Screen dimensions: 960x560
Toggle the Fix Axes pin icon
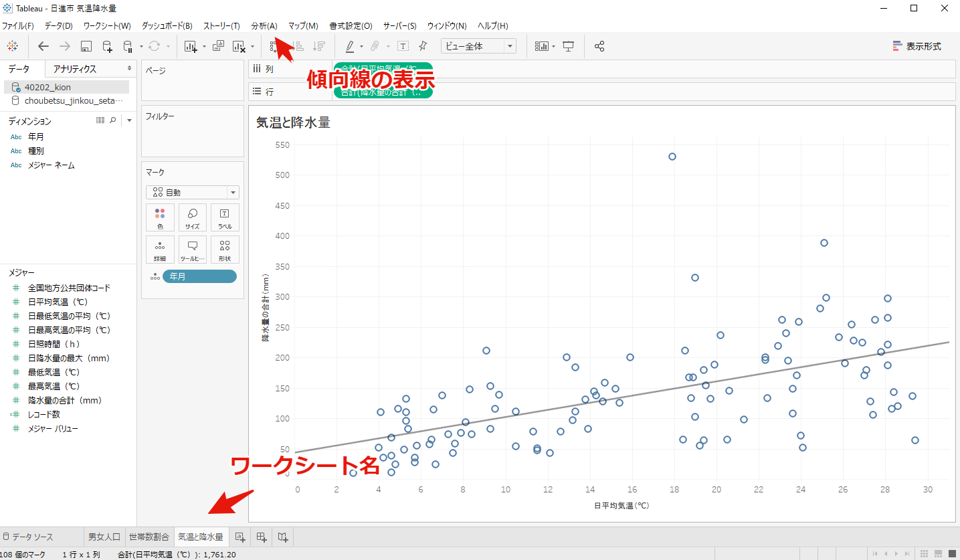tap(423, 46)
